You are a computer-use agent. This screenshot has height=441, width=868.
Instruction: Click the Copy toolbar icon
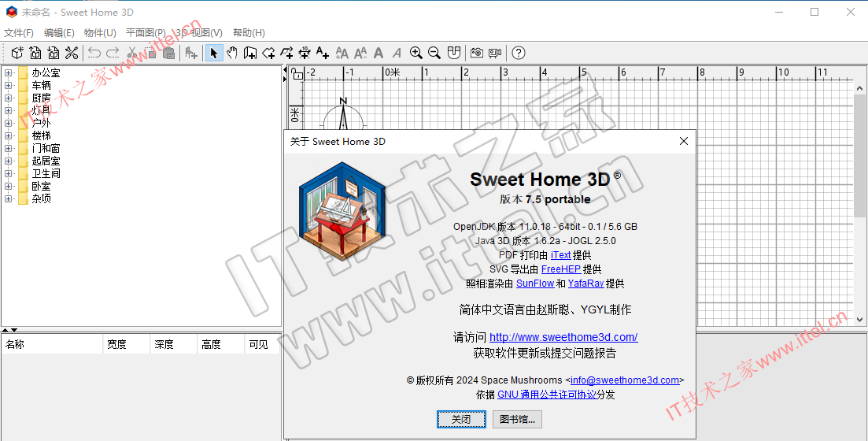pyautogui.click(x=150, y=53)
